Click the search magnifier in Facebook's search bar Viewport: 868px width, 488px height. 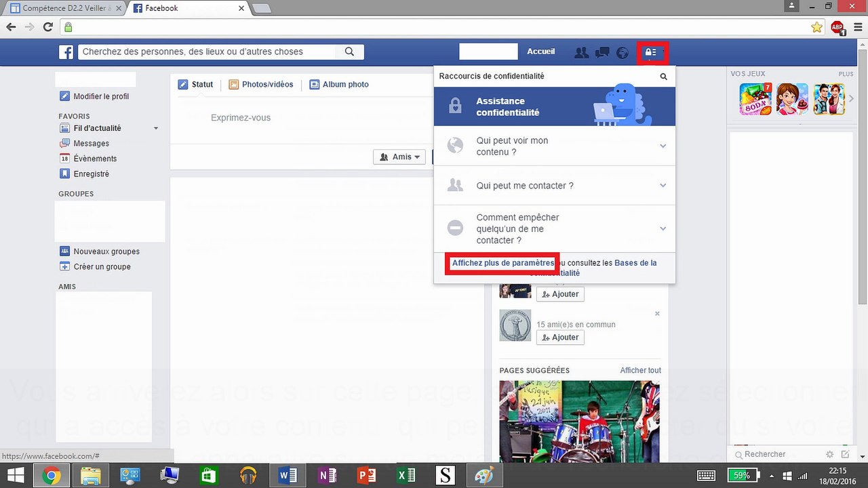coord(349,52)
